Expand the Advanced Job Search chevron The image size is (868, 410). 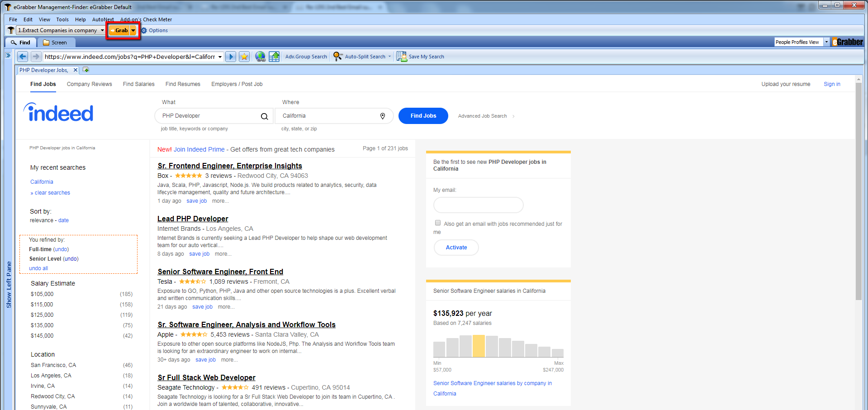coord(513,116)
